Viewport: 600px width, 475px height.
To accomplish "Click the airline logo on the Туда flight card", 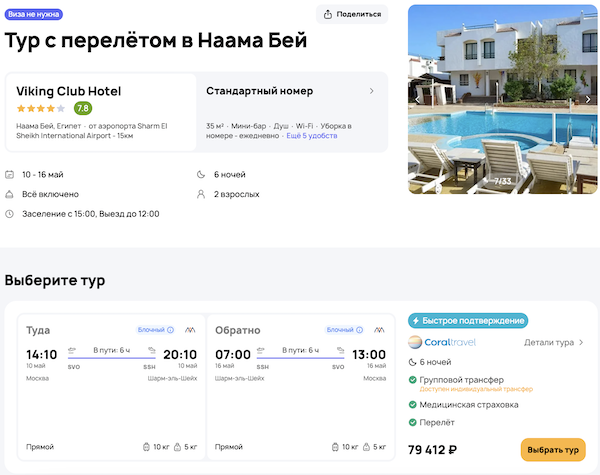I will (191, 329).
